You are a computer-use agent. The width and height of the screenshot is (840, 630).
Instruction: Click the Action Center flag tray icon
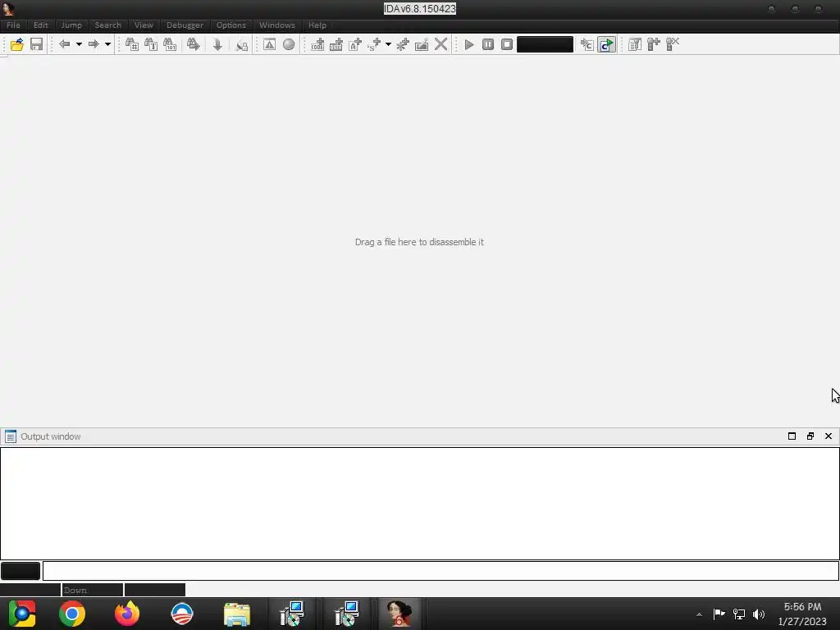tap(719, 614)
